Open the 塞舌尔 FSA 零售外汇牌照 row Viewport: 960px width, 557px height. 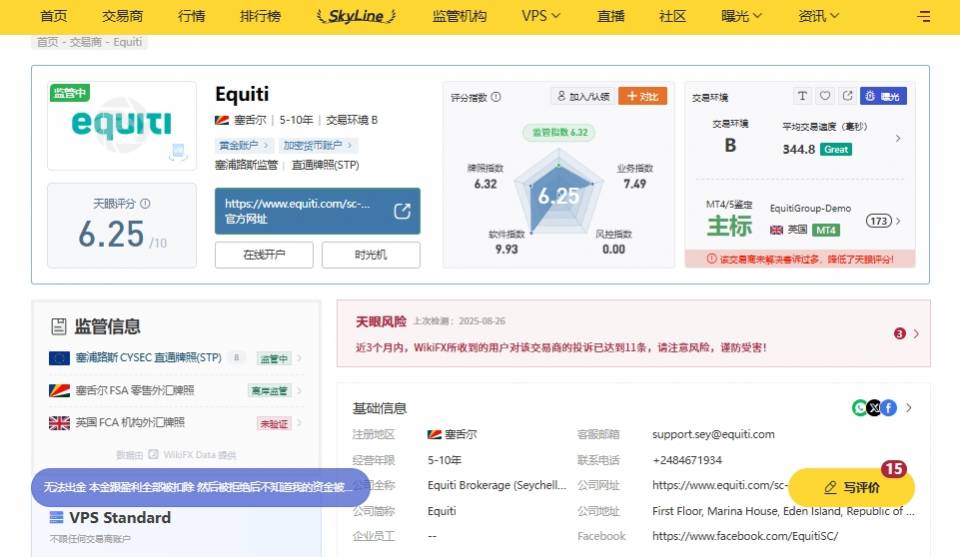[x=176, y=391]
